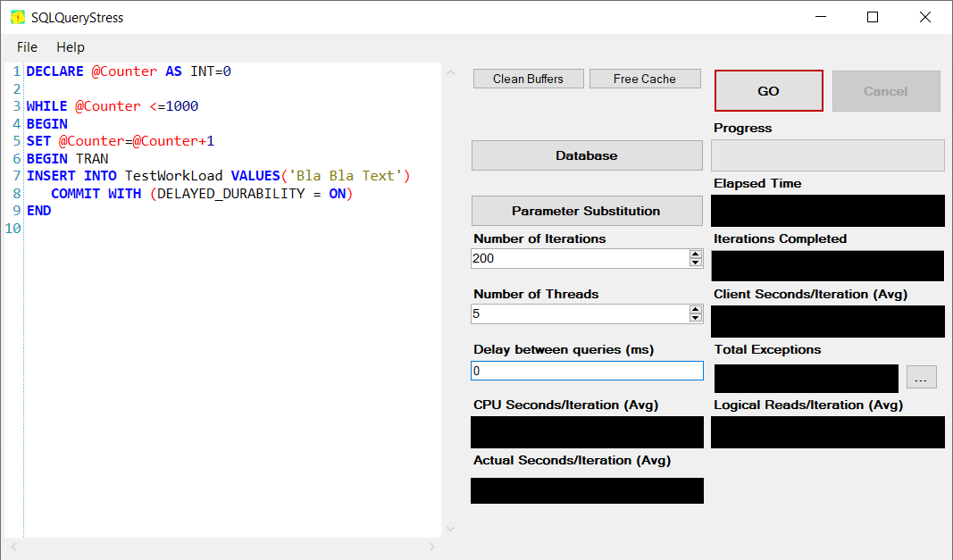The width and height of the screenshot is (953, 560).
Task: Increase Number of Threads with up arrow
Action: [696, 310]
